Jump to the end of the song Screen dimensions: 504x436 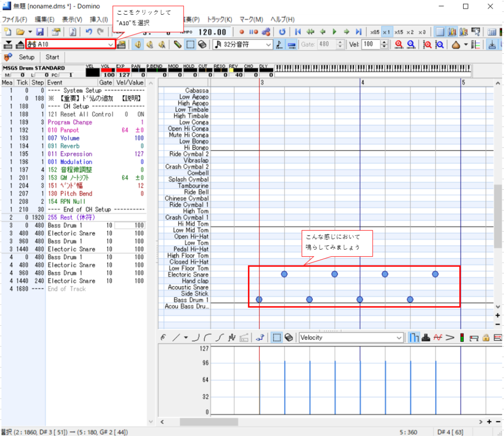[x=358, y=32]
